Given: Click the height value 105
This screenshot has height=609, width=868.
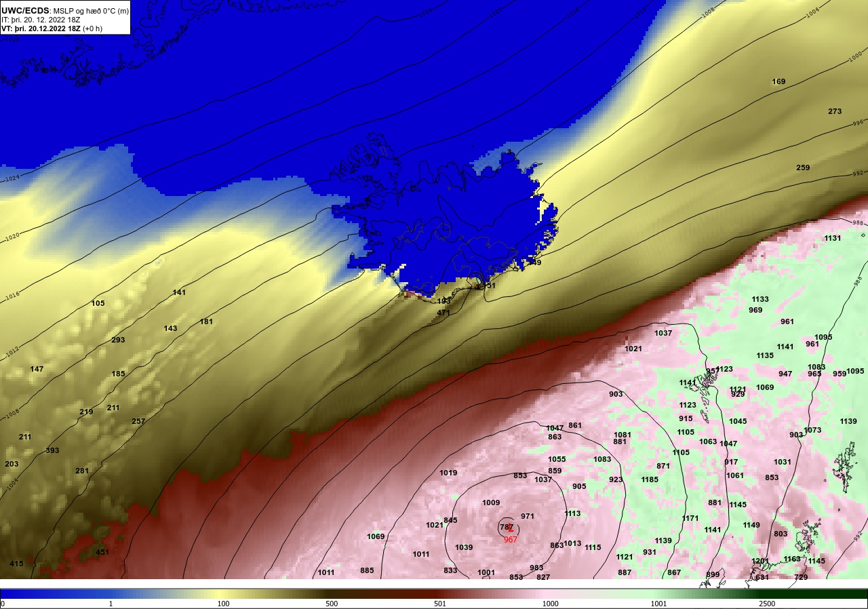Looking at the screenshot, I should pyautogui.click(x=98, y=303).
